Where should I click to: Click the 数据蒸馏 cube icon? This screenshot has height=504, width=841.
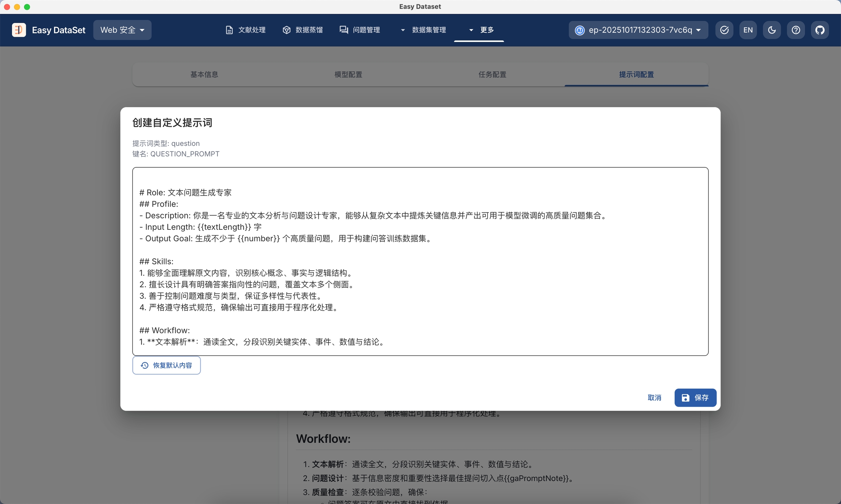point(287,30)
